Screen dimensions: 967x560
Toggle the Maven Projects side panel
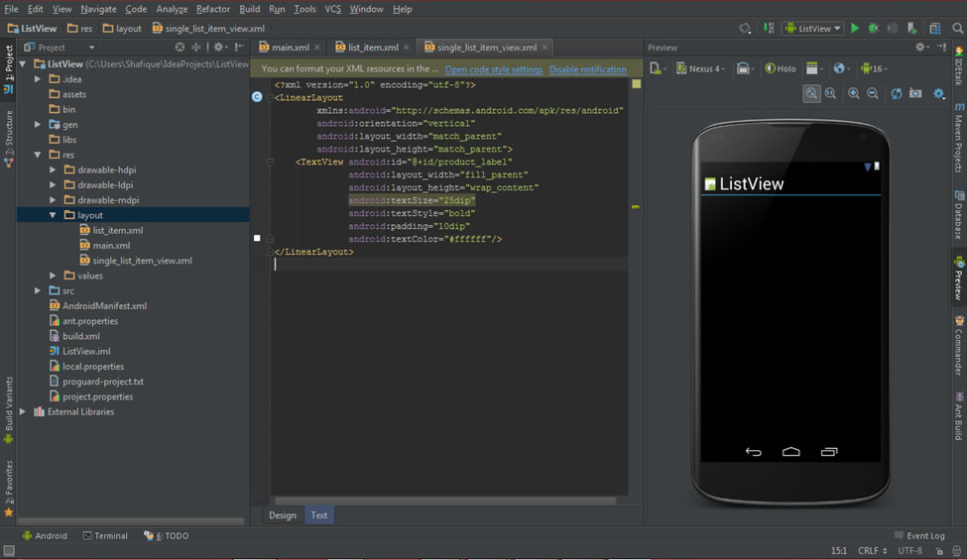[x=959, y=138]
